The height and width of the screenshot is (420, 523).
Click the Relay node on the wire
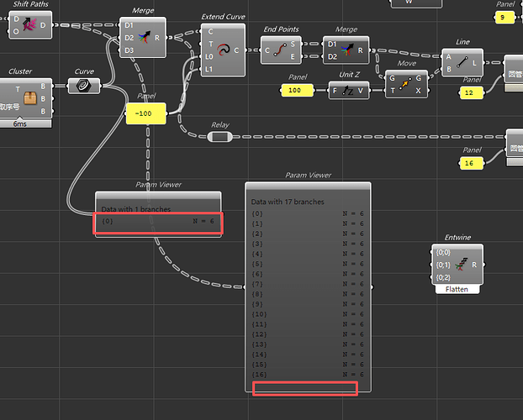[219, 137]
